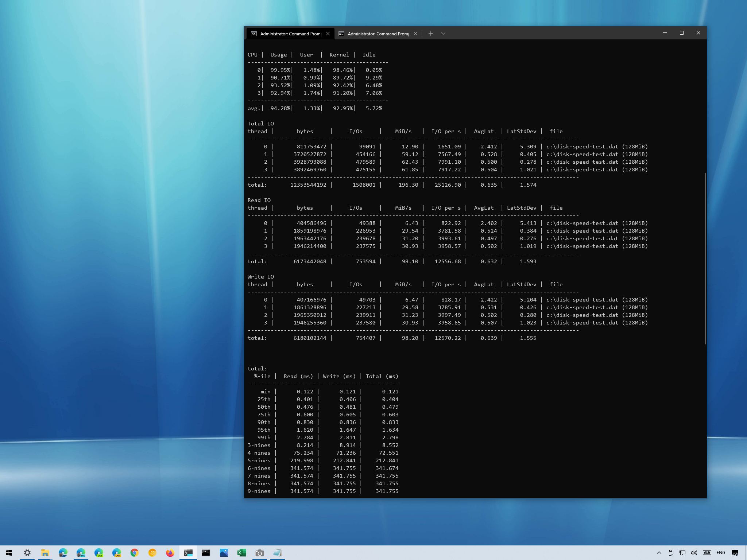Open Chrome Canary from taskbar
Image resolution: width=747 pixels, height=560 pixels.
[x=152, y=553]
